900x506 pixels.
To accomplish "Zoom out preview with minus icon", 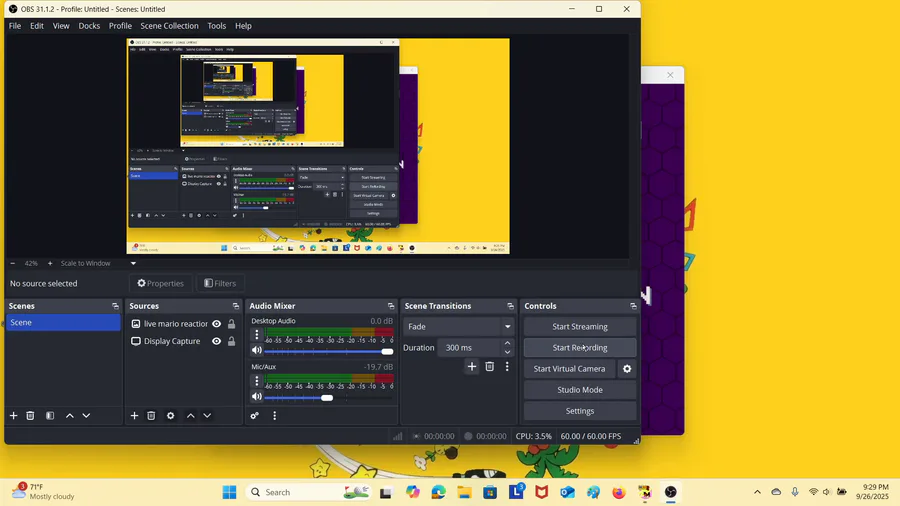I will (x=13, y=263).
